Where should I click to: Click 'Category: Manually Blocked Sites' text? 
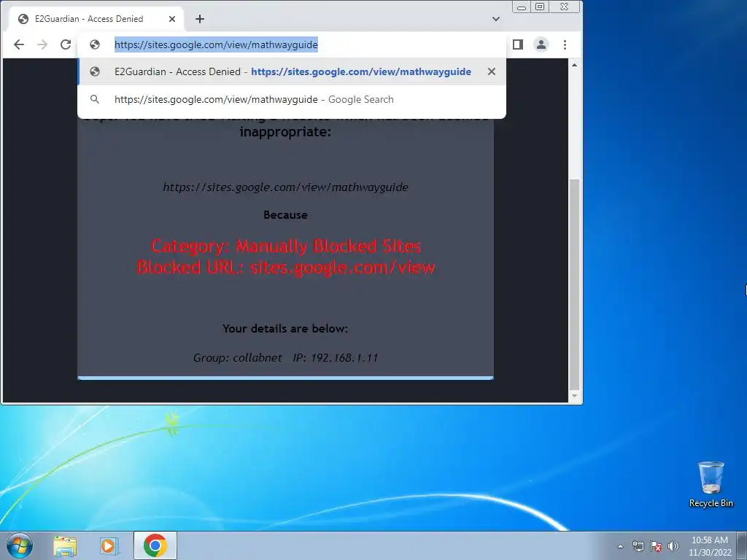[286, 246]
